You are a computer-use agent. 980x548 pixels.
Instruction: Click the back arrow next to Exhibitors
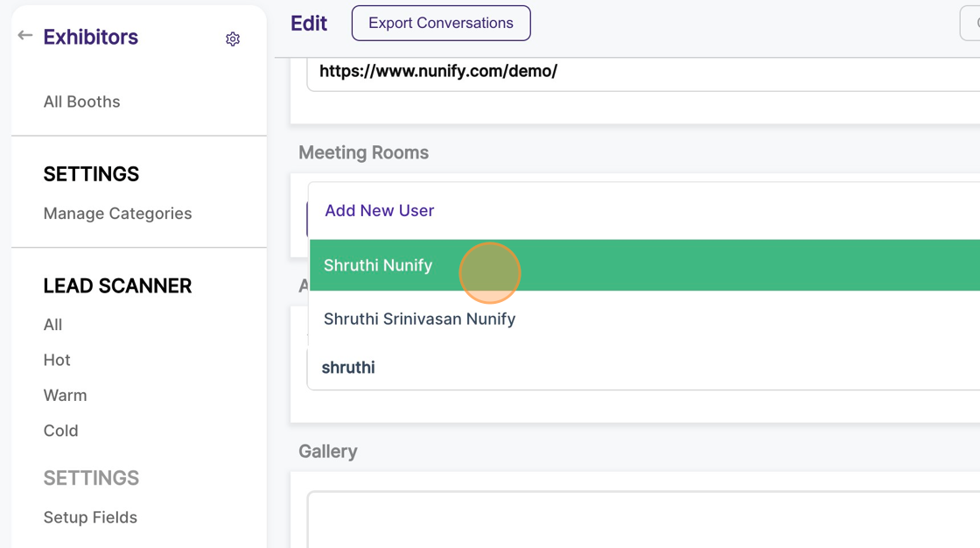(25, 36)
